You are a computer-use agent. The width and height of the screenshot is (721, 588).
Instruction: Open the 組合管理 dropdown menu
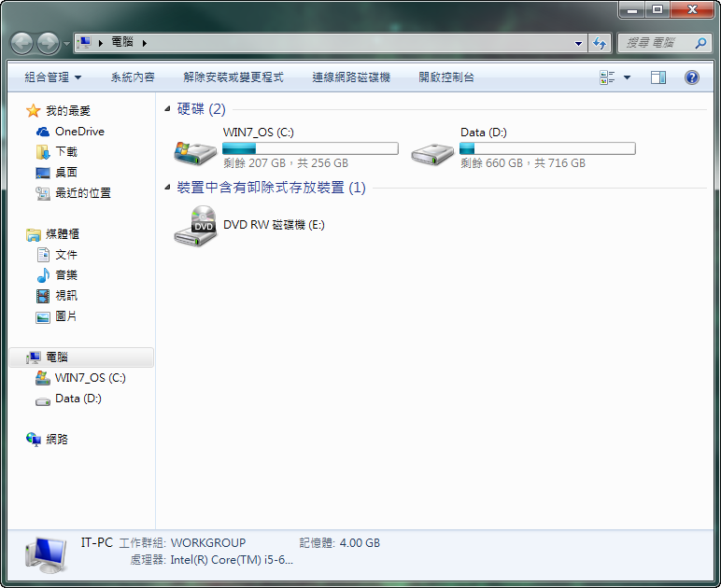[x=52, y=77]
